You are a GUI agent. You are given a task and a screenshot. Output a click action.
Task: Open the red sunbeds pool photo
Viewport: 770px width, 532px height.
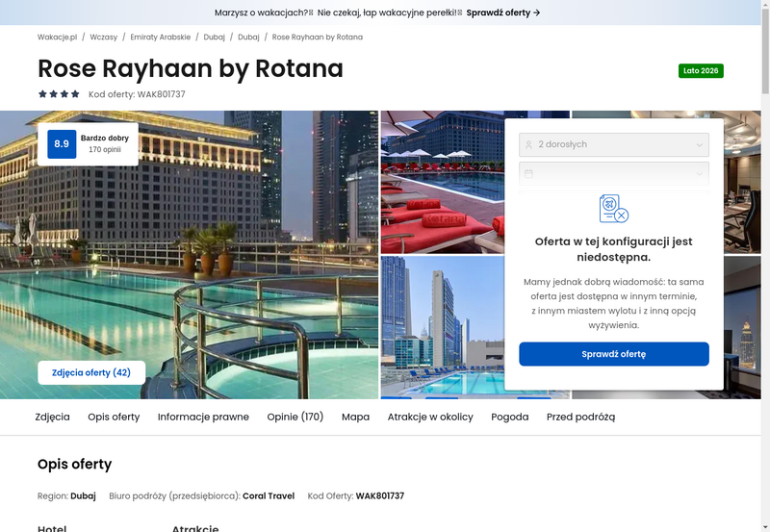tap(441, 183)
